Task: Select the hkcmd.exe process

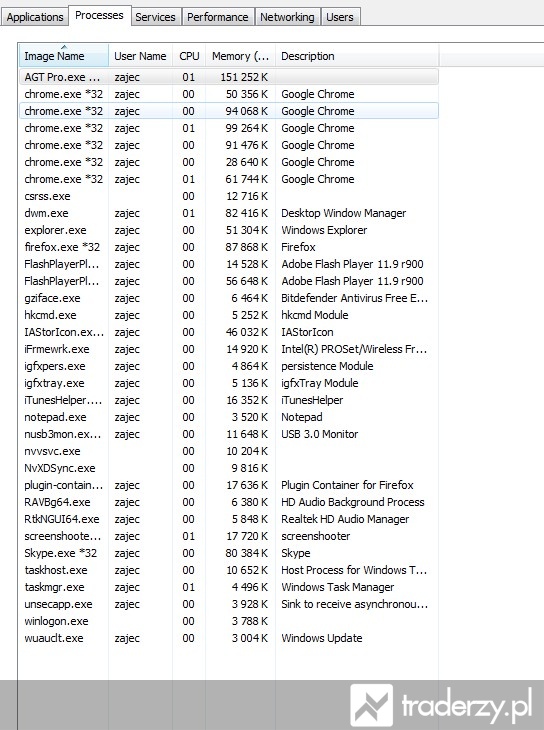Action: pos(229,315)
